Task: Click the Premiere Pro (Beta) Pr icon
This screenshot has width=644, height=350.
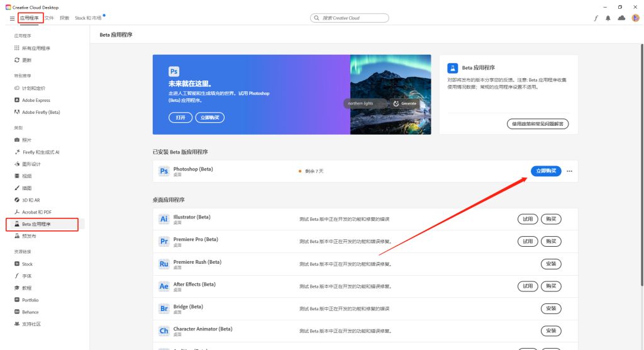Action: click(x=164, y=242)
